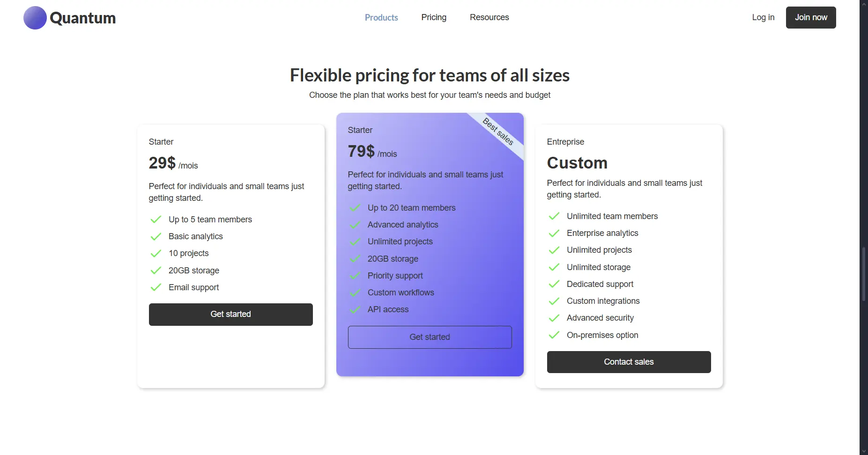Click the checkmark next to 'On-premises option'

pos(554,335)
